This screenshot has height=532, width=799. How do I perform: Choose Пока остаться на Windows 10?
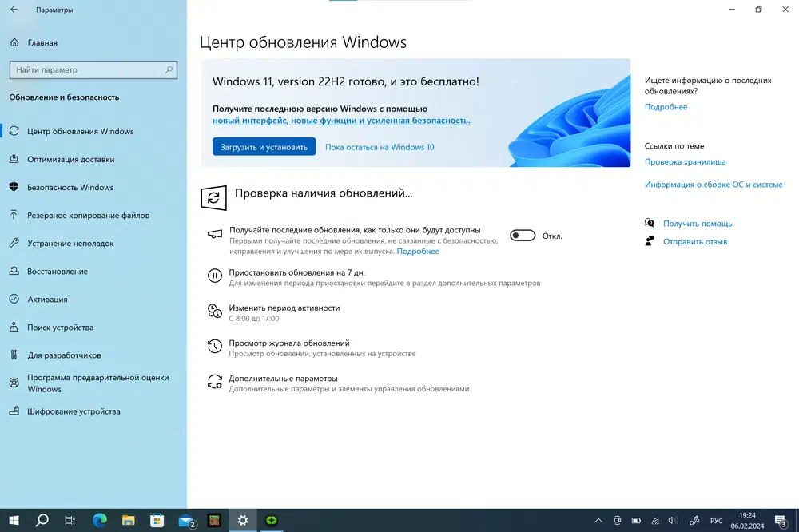click(380, 147)
